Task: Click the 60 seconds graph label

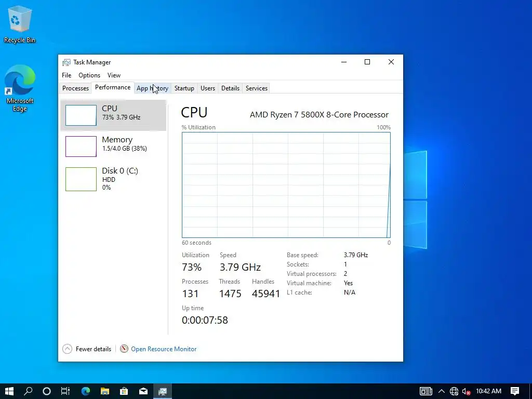Action: click(196, 243)
